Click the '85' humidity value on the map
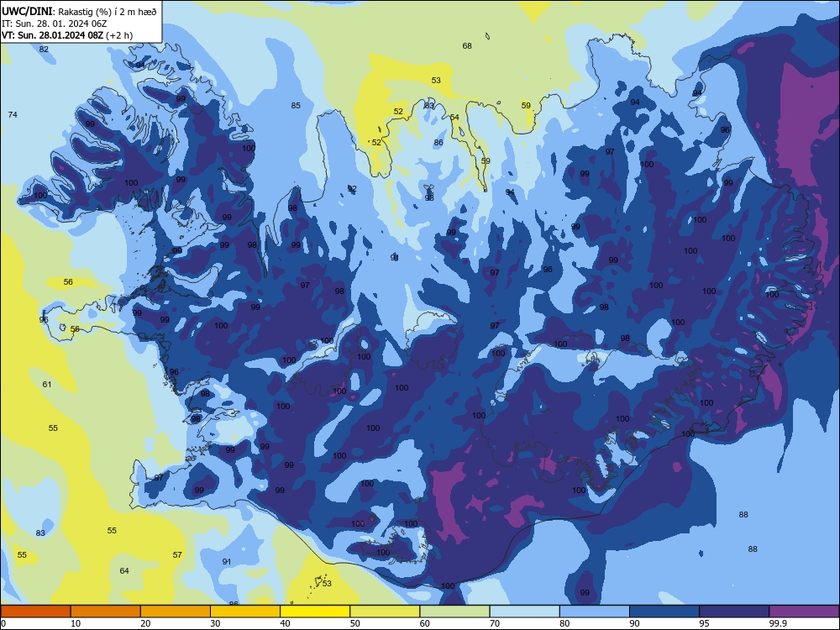The width and height of the screenshot is (840, 630). click(x=296, y=106)
